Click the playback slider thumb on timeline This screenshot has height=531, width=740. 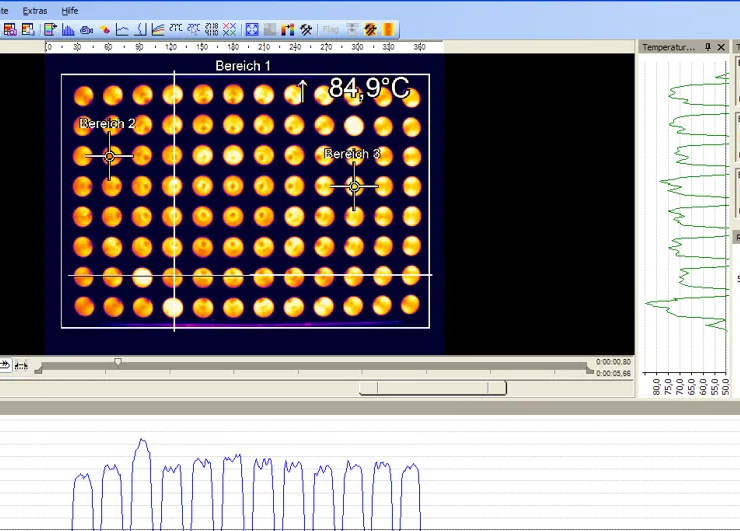click(118, 363)
